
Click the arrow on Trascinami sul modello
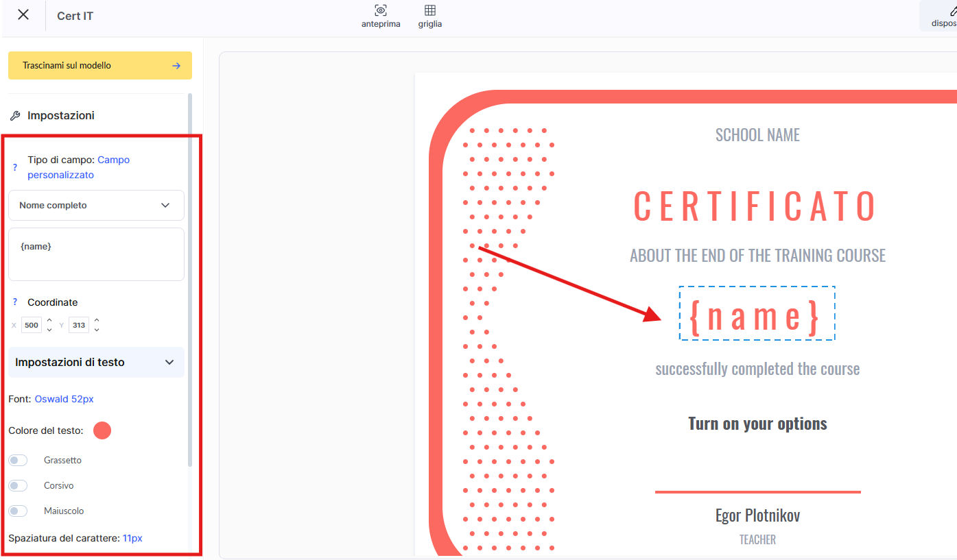pos(176,66)
